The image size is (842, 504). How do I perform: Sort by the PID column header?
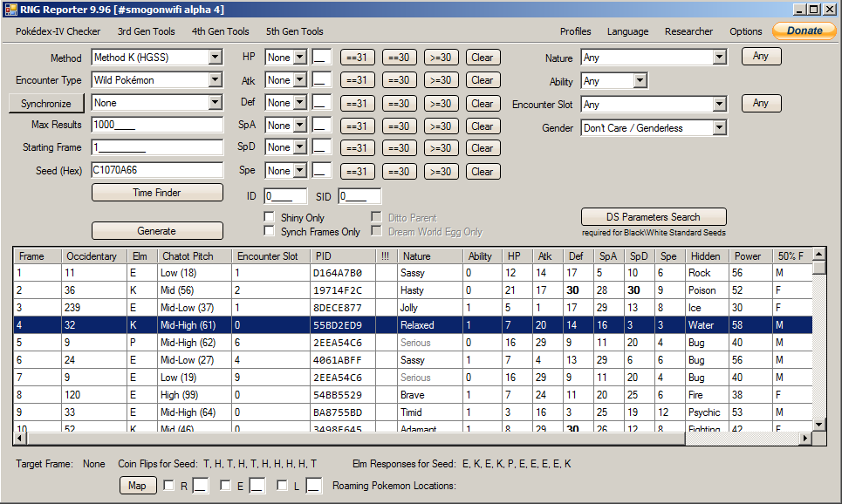343,256
